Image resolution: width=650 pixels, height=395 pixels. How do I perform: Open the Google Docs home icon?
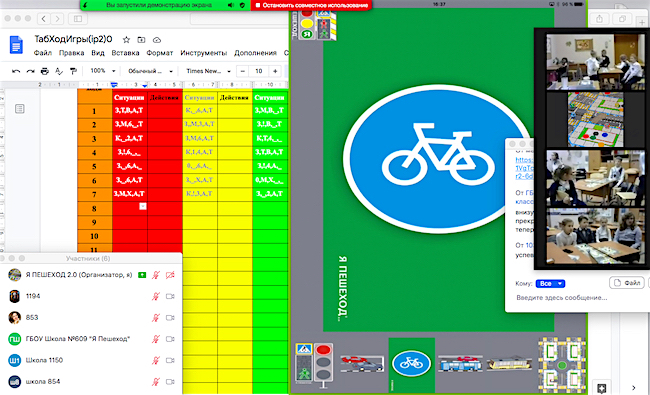click(16, 45)
